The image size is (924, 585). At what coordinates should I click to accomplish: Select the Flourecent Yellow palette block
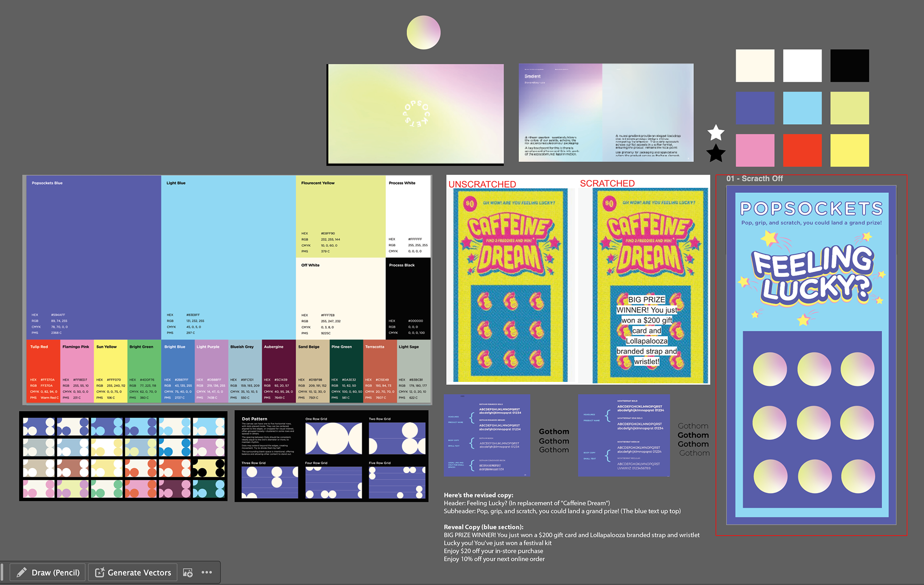[x=341, y=216]
